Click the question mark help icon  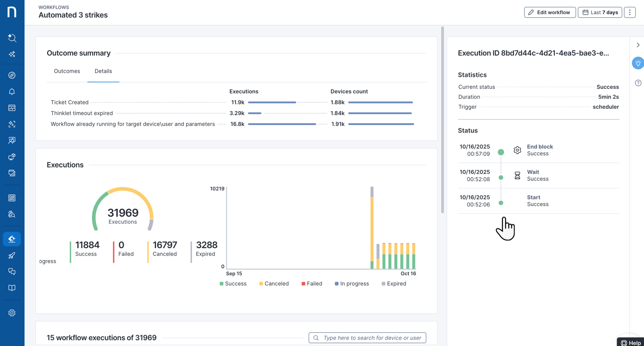click(638, 83)
